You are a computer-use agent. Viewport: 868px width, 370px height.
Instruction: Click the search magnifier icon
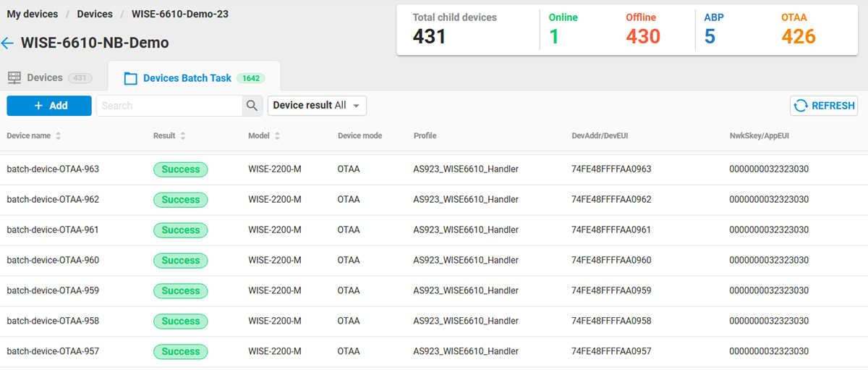coord(252,106)
